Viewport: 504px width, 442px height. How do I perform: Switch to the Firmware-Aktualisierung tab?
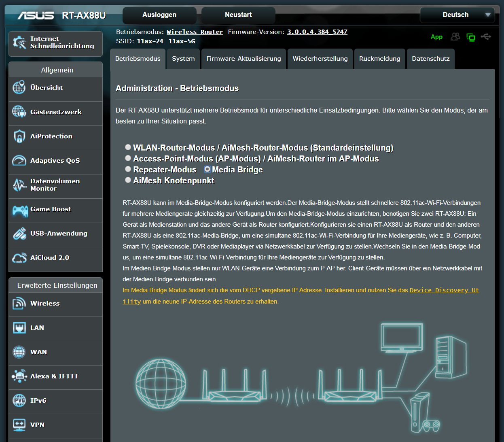pos(244,59)
